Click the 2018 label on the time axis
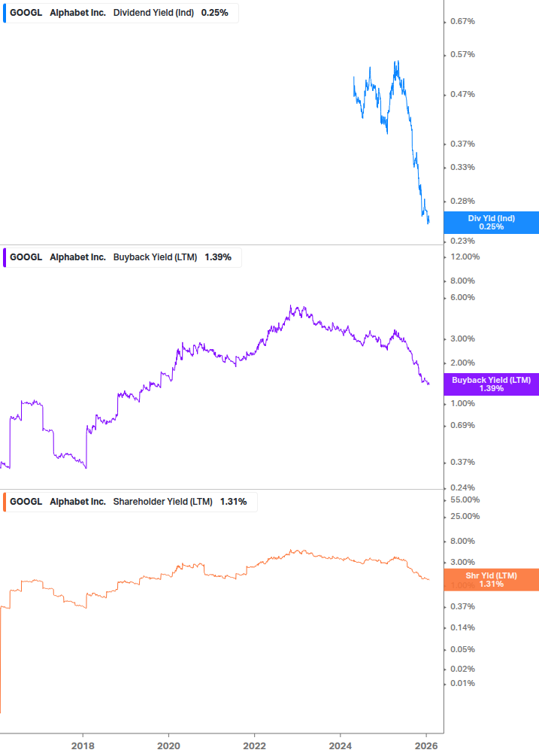Screen dimensions: 539x756 pyautogui.click(x=83, y=745)
